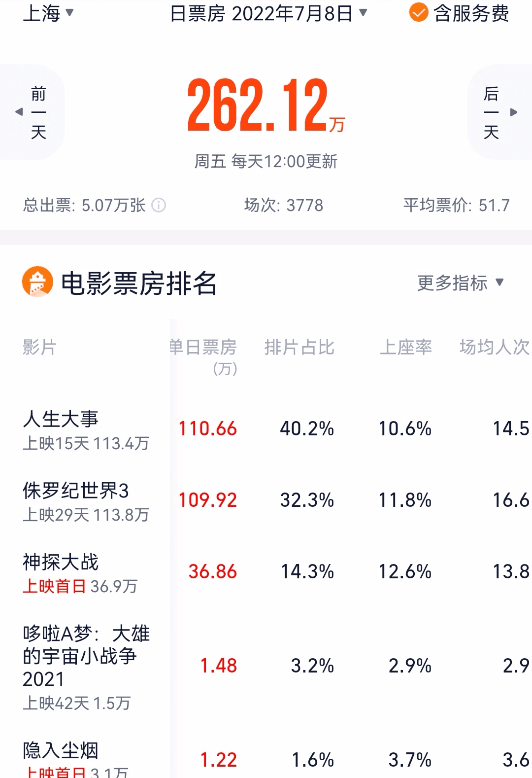The height and width of the screenshot is (778, 532).
Task: Click the right arrow for 后一天
Action: click(514, 112)
